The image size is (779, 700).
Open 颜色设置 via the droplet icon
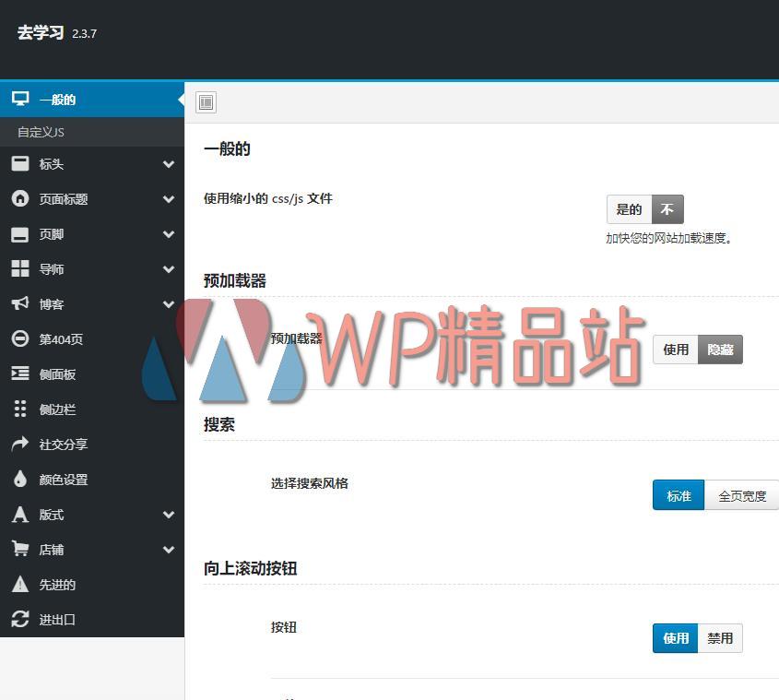[x=20, y=479]
